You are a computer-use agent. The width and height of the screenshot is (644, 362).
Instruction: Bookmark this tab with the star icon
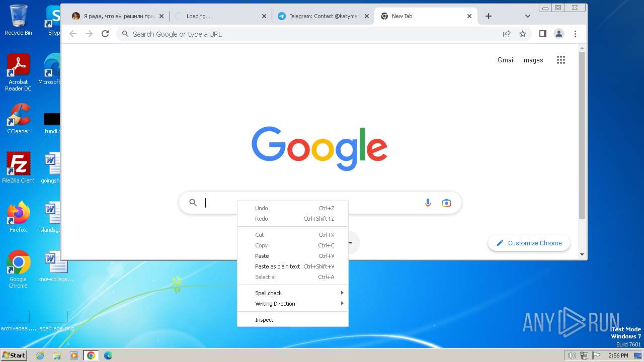[x=523, y=34]
